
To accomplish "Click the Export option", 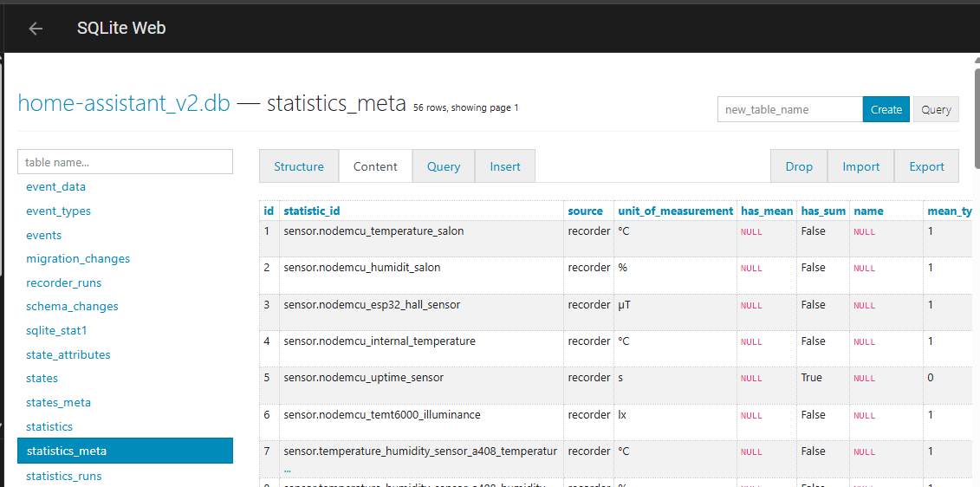I will click(x=926, y=166).
